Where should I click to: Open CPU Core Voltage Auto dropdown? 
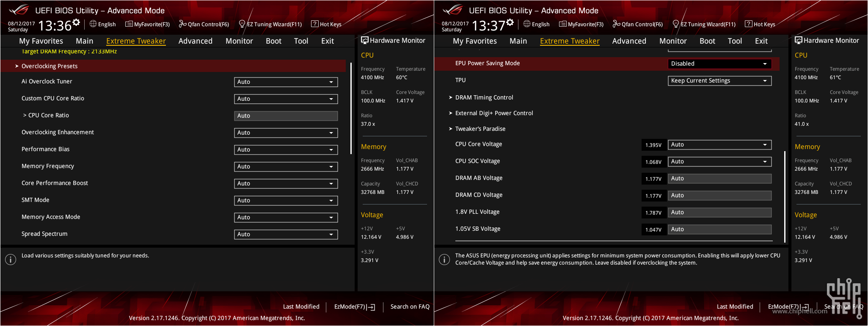tap(720, 144)
